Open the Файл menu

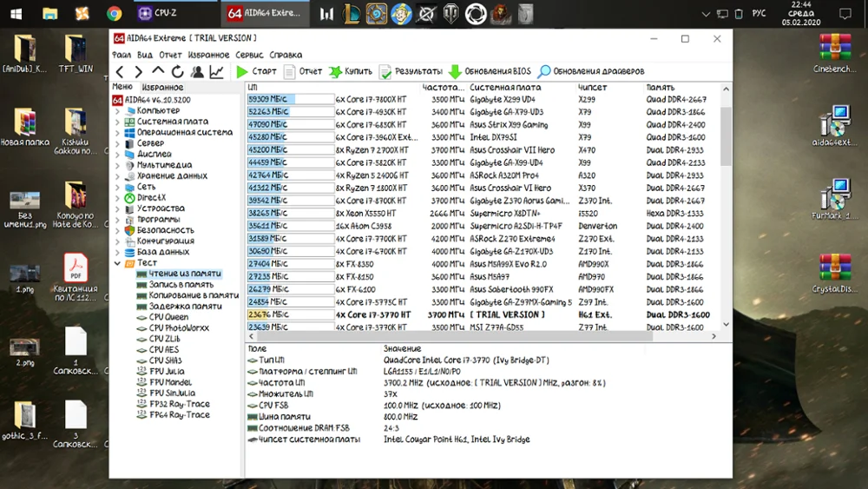click(x=122, y=55)
